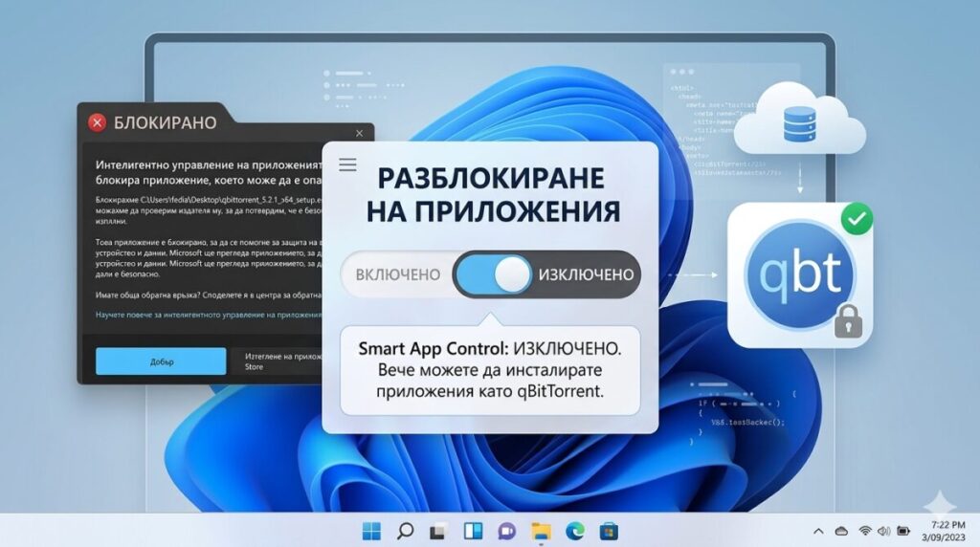
Task: Click the green checkmark badge on qbt
Action: coord(857,219)
